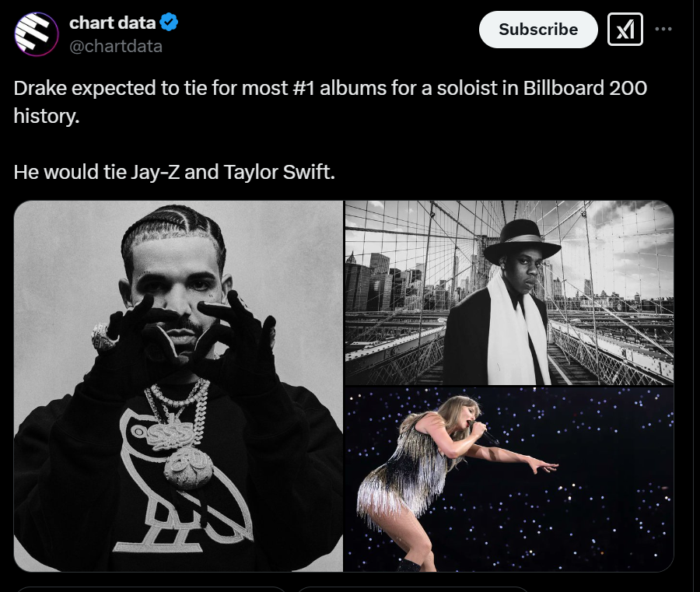
Task: Click the line "He would tie Jay-Z and Taylor Swift."
Action: pyautogui.click(x=173, y=172)
